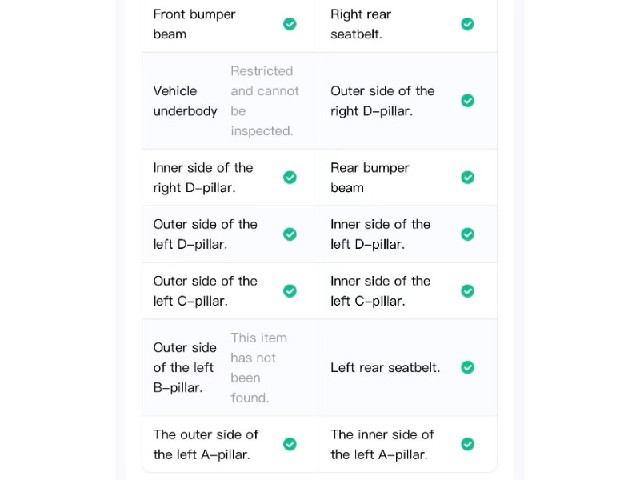The height and width of the screenshot is (480, 640).
Task: Click the check icon for Outer side of left D-pillar
Action: coord(290,234)
